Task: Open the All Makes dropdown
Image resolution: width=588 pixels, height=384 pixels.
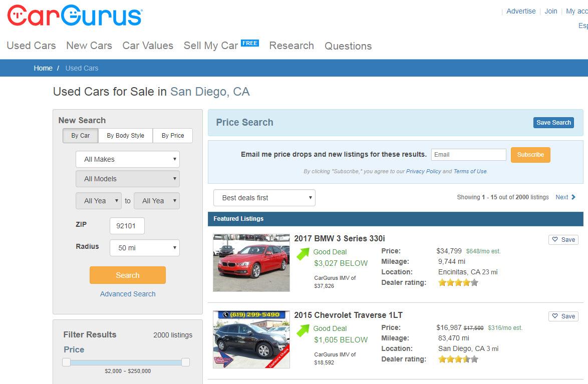Action: (x=128, y=159)
